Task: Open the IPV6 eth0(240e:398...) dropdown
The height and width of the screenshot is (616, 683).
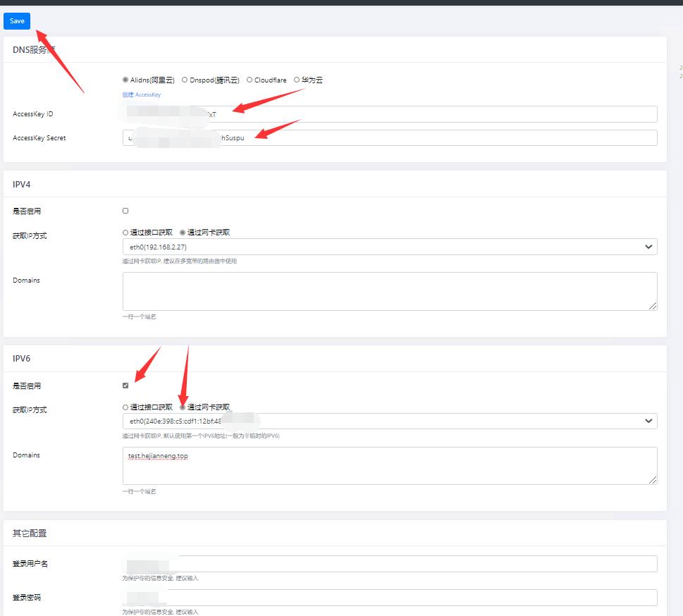Action: click(x=390, y=421)
